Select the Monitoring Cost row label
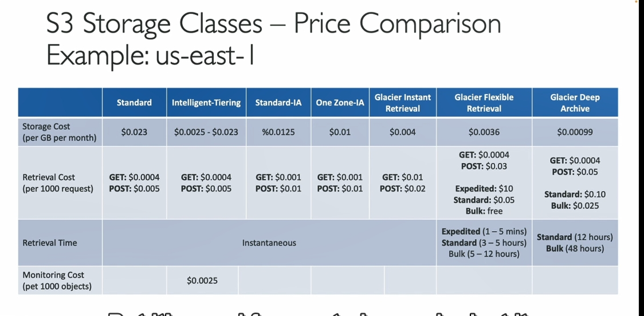 point(60,280)
